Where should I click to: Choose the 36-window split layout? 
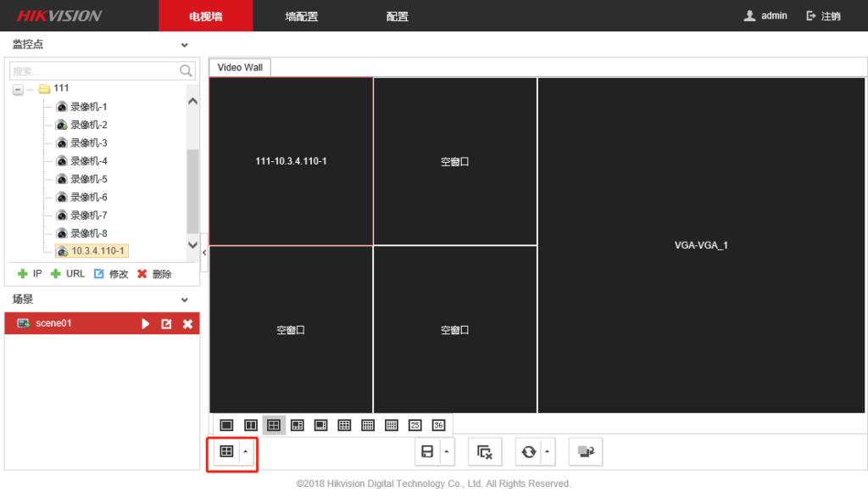(x=438, y=425)
